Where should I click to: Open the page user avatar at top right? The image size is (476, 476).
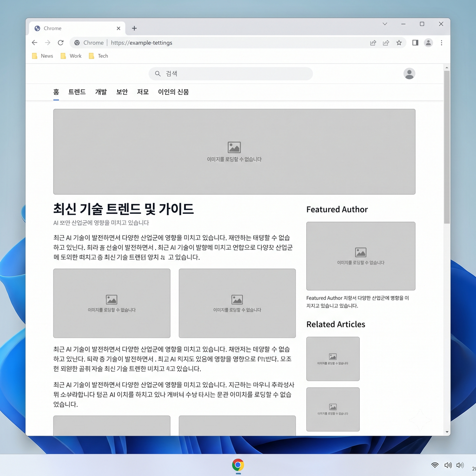(409, 74)
